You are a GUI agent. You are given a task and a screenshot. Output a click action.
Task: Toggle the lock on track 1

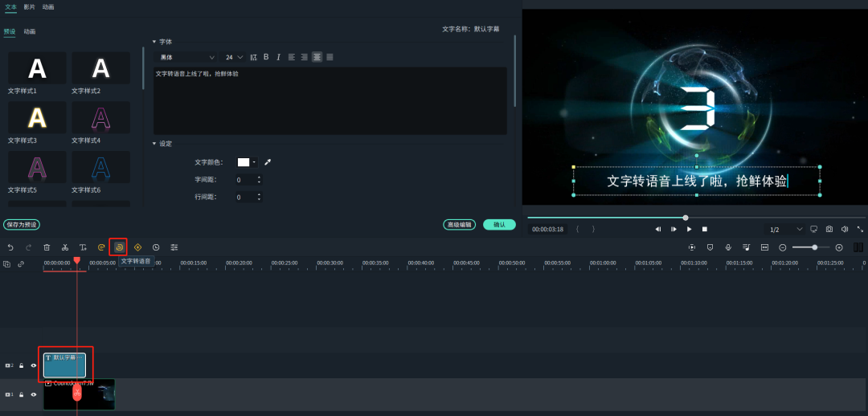point(22,395)
